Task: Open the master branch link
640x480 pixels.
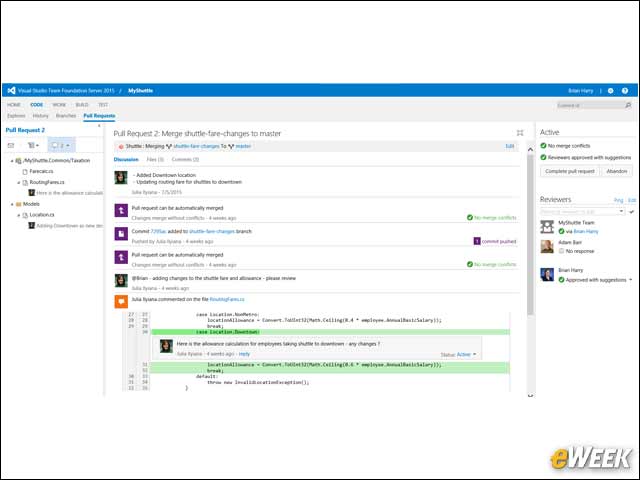Action: point(243,146)
